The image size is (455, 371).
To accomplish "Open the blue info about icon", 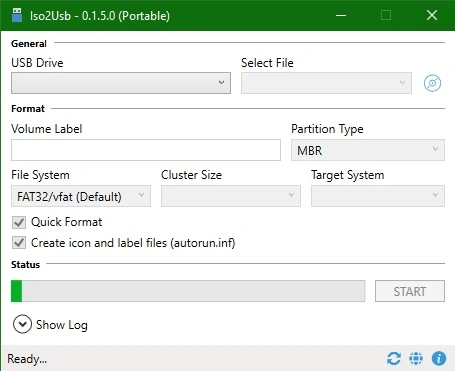I will pyautogui.click(x=439, y=359).
